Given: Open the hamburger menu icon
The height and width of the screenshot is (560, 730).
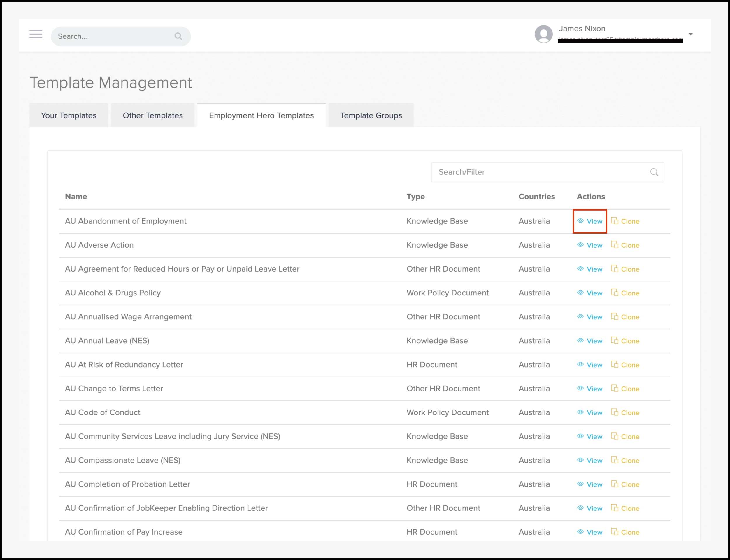Looking at the screenshot, I should [x=36, y=34].
